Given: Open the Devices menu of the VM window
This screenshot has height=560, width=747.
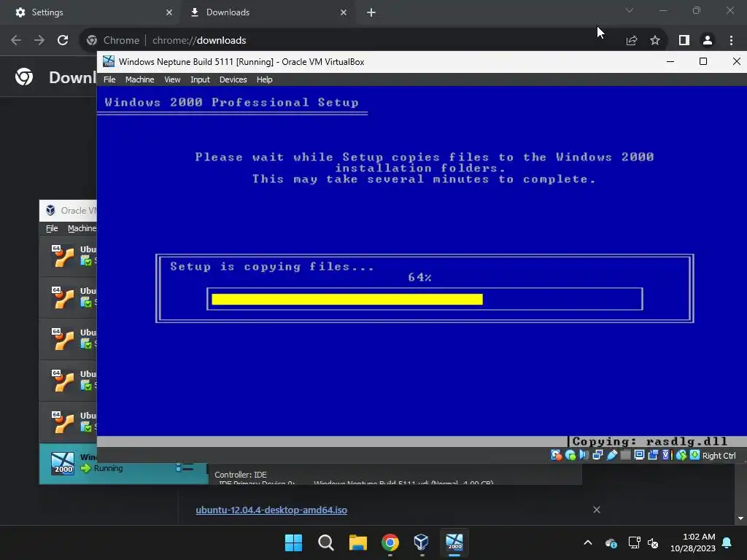Looking at the screenshot, I should pos(233,79).
